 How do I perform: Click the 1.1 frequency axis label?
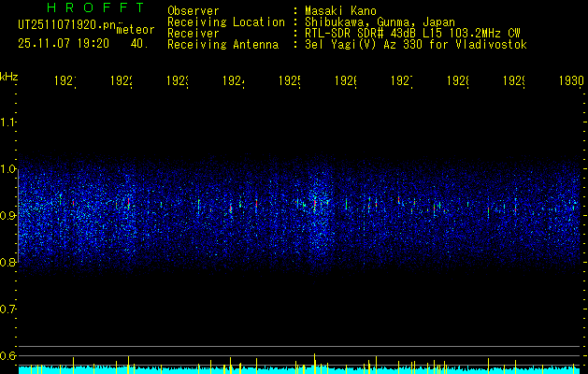(x=7, y=122)
